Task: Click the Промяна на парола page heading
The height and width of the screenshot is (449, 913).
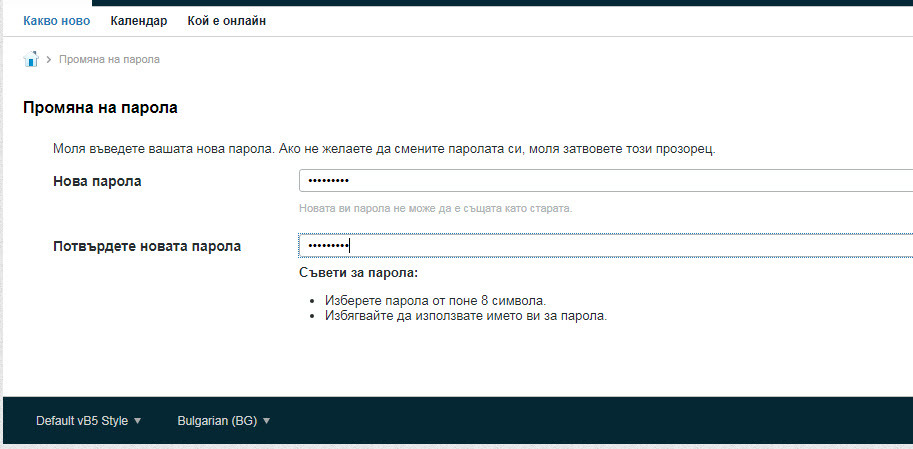Action: coord(100,107)
